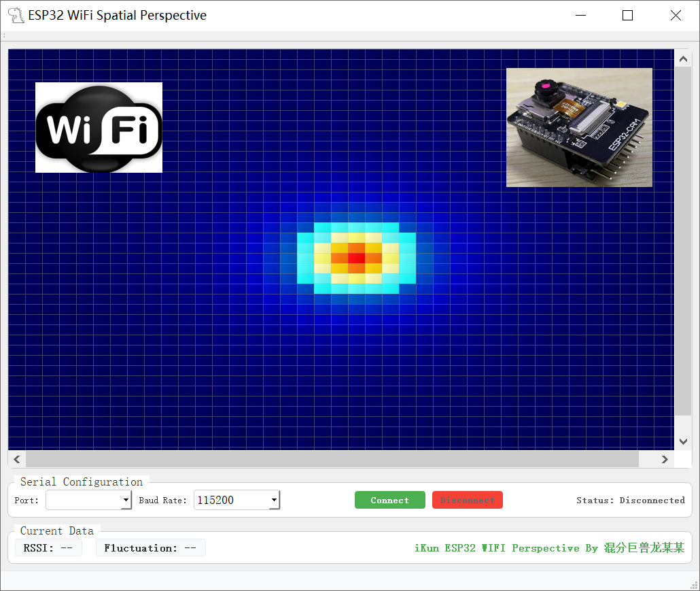Screen dimensions: 700x591
Task: Click the vertical scrollbar thumb
Action: [683, 241]
